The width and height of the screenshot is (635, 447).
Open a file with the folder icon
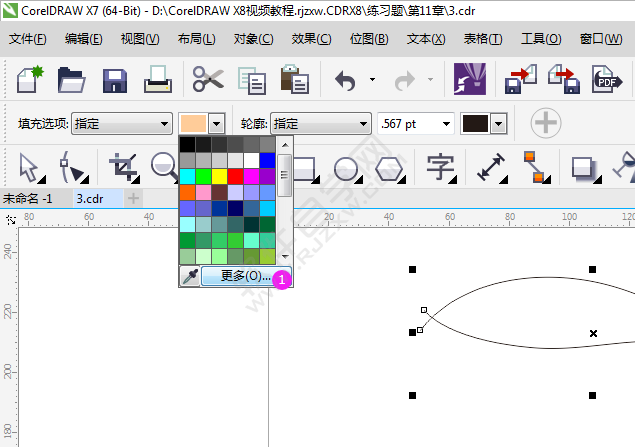tap(71, 80)
